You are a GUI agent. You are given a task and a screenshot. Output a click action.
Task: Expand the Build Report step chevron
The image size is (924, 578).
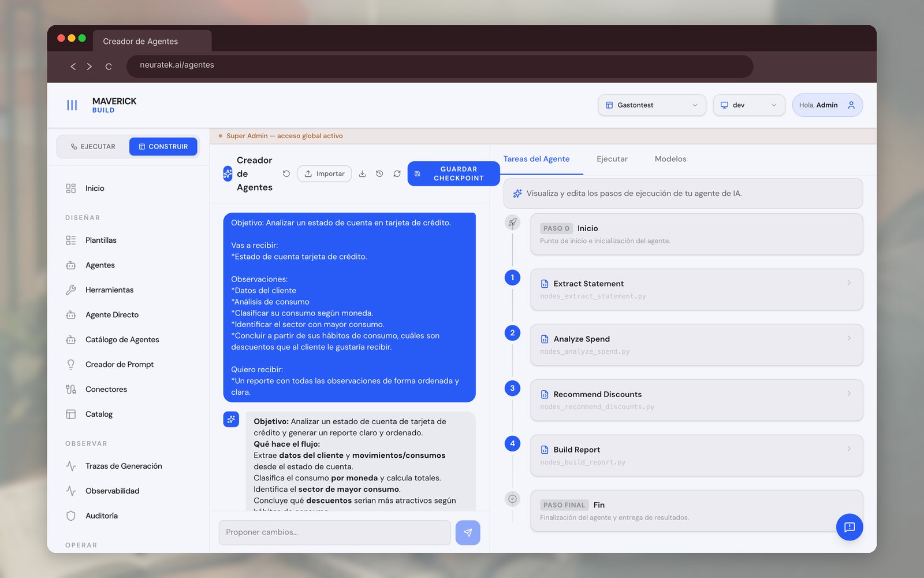[x=849, y=449]
